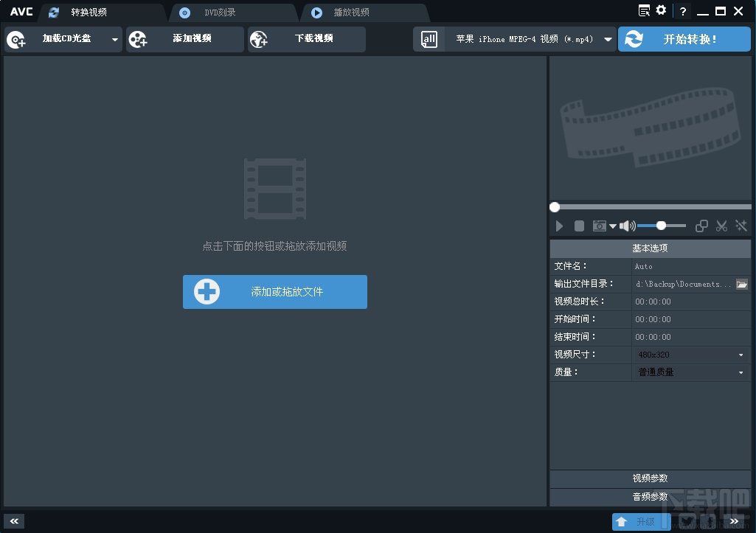Open the snapshot options dropdown arrow
Viewport: 756px width, 533px height.
click(x=612, y=226)
